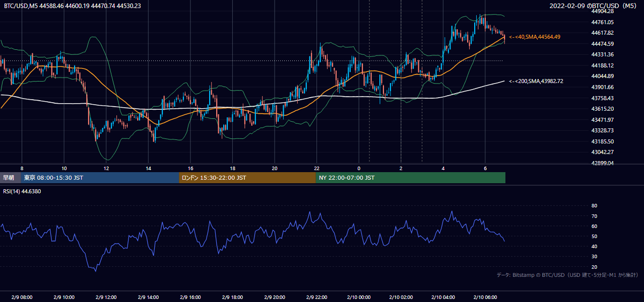Click the RSI 30 level label

click(x=594, y=257)
